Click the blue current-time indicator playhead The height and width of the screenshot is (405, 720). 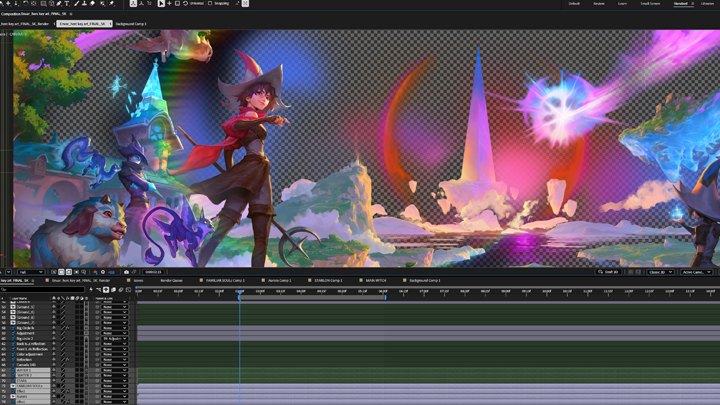tap(239, 292)
